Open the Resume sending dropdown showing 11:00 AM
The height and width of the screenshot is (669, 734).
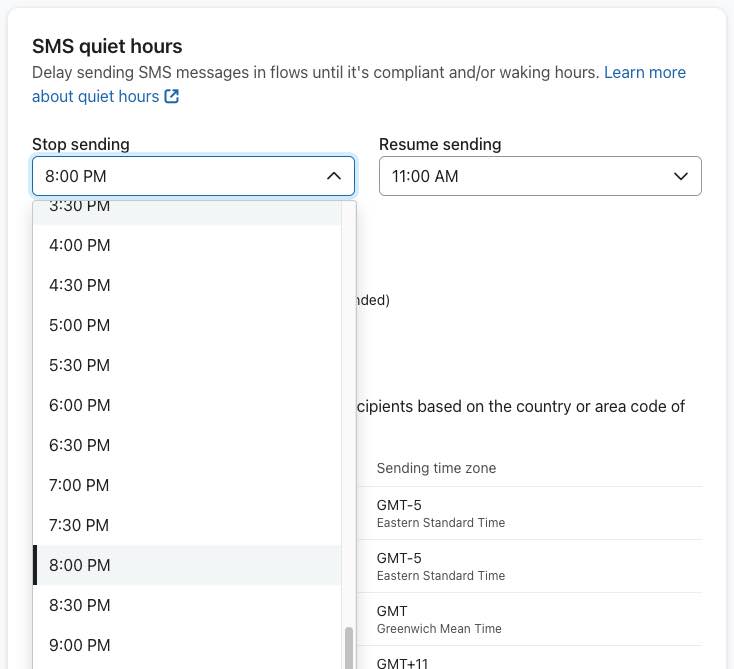540,176
